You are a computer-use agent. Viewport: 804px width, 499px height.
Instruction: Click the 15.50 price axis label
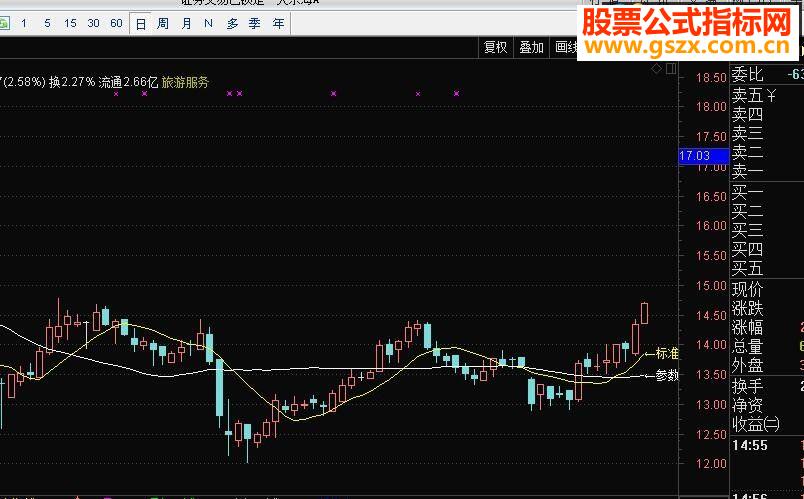coord(711,255)
